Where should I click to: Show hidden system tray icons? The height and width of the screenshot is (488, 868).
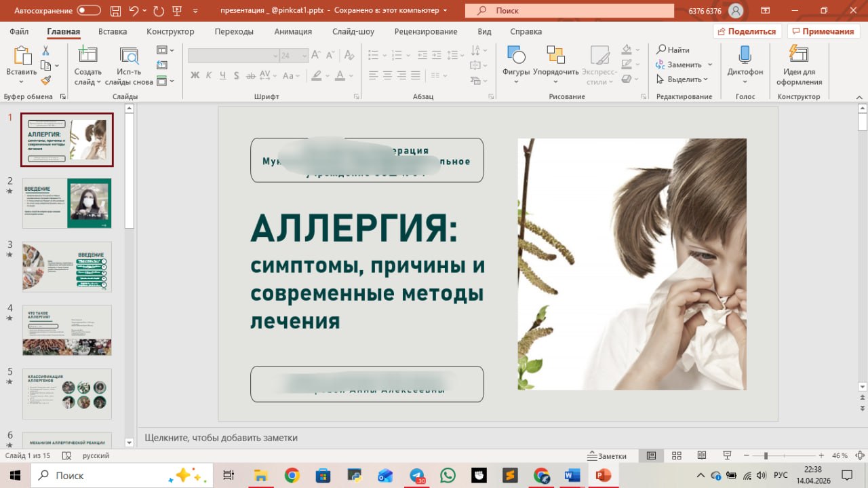click(x=702, y=475)
